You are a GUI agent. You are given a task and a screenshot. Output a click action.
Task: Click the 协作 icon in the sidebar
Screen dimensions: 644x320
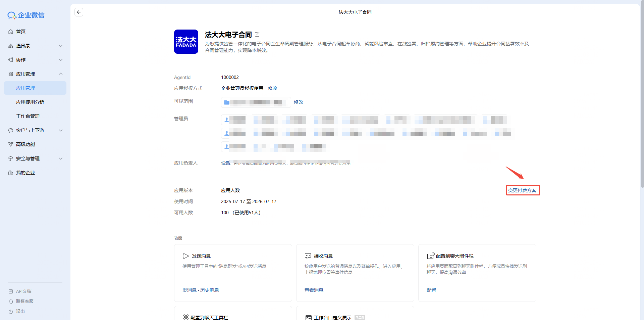click(11, 60)
